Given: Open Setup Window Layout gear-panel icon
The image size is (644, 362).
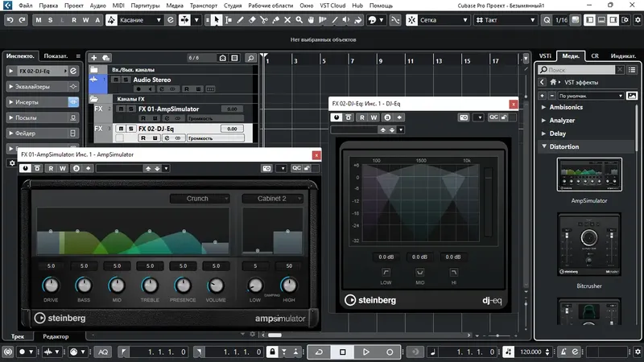Looking at the screenshot, I should 625,19.
